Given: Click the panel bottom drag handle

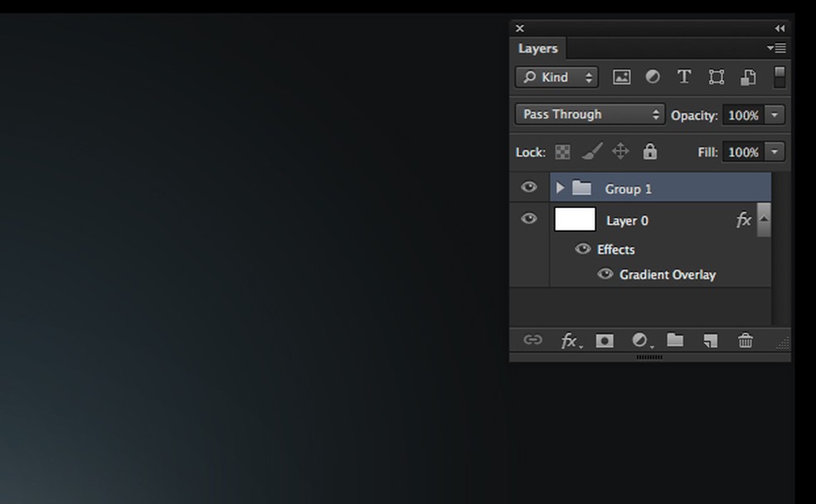Looking at the screenshot, I should click(x=649, y=357).
